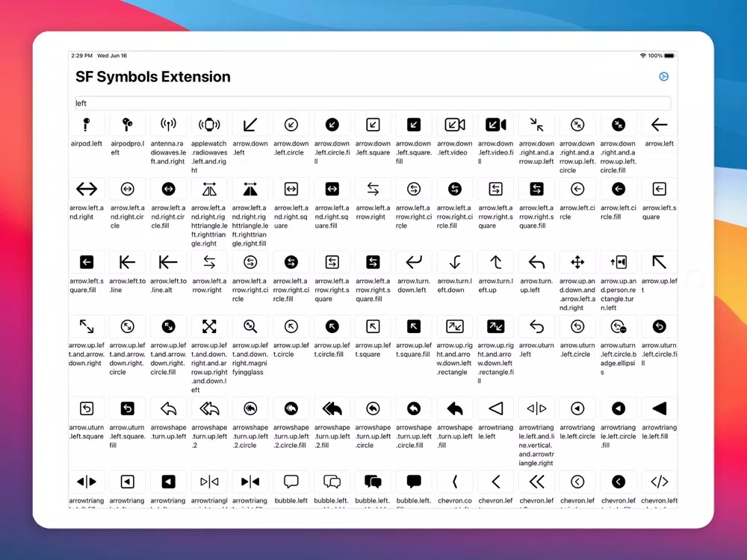This screenshot has height=560, width=747.
Task: Choose the arrow.down.left.video outline symbol
Action: (455, 125)
